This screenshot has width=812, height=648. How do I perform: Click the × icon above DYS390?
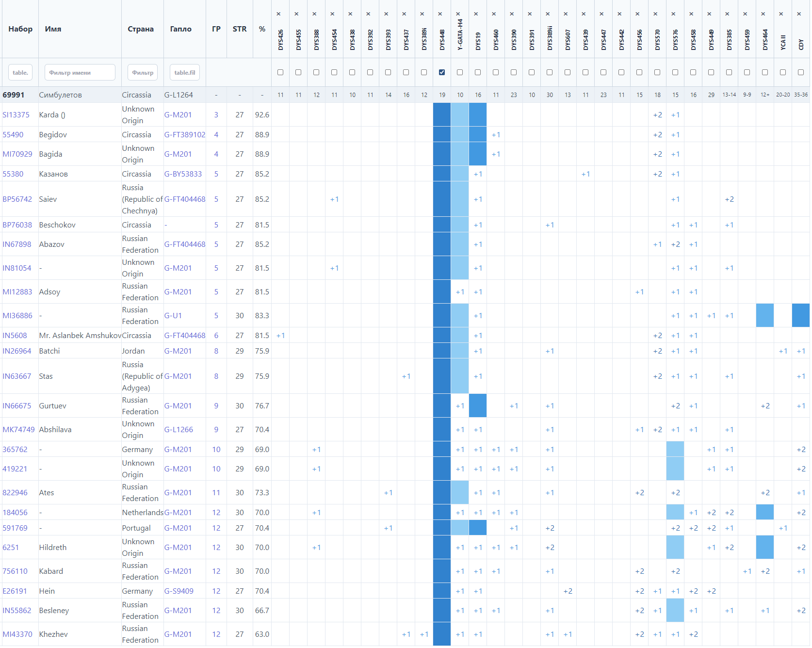(512, 14)
